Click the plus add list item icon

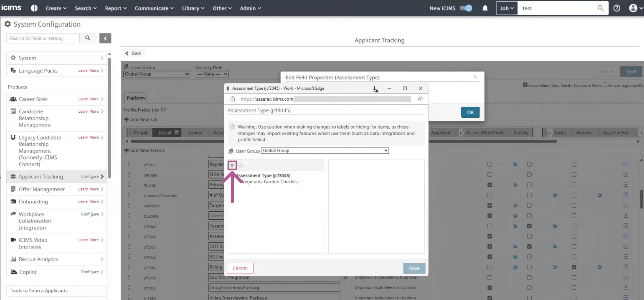tap(232, 165)
